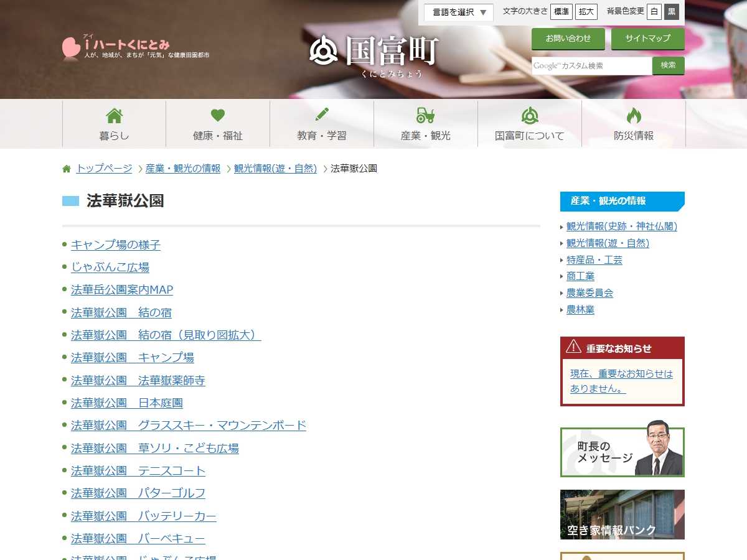Open the 法華嶽公園 バッテリーカー link
Viewport: 747px width, 560px height.
[x=144, y=516]
